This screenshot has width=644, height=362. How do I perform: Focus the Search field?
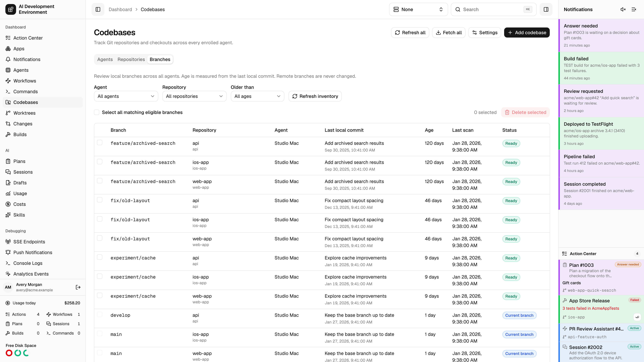pos(494,10)
